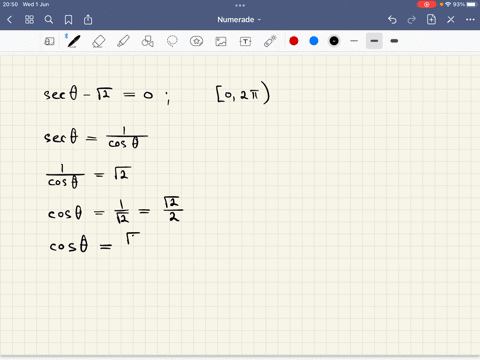Image resolution: width=480 pixels, height=360 pixels.
Task: Choose the black pen color
Action: pos(334,41)
